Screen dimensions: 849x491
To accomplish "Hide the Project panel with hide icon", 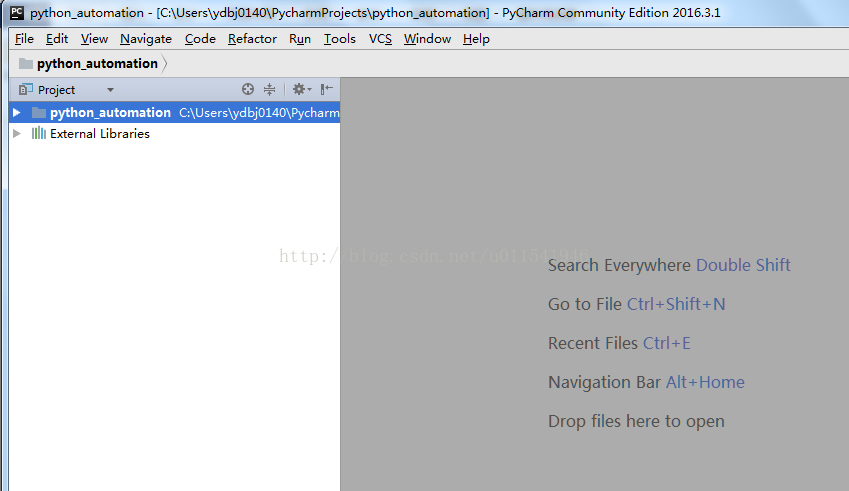I will [x=326, y=89].
